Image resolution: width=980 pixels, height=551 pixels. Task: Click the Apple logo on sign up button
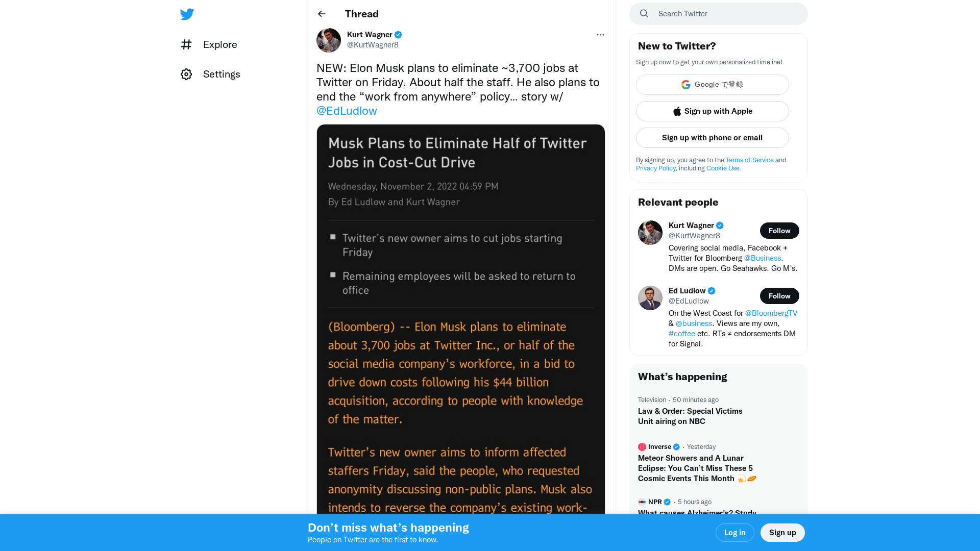677,111
